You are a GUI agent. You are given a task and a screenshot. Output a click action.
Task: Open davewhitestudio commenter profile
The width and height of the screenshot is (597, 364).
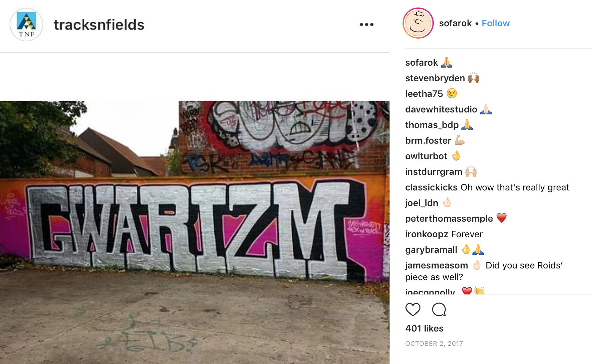(441, 110)
